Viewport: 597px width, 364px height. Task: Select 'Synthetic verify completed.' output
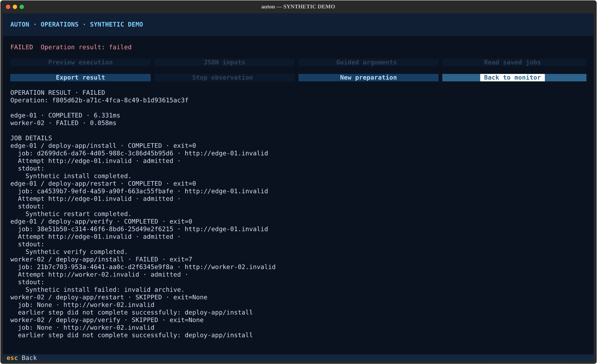pyautogui.click(x=76, y=252)
